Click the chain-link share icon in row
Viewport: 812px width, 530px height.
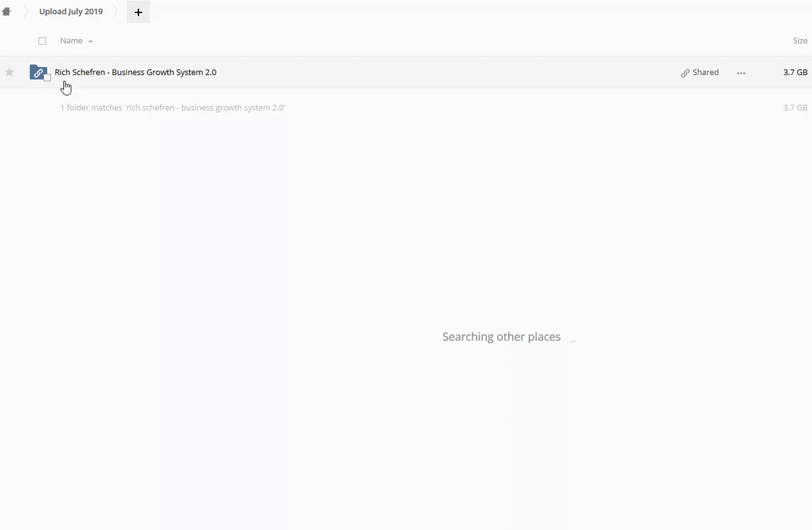685,73
